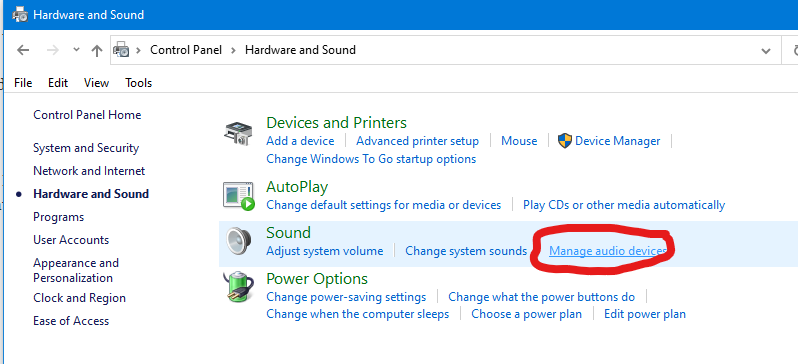Expand chevron after Control Panel breadcrumb
798x364 pixels.
coord(234,50)
